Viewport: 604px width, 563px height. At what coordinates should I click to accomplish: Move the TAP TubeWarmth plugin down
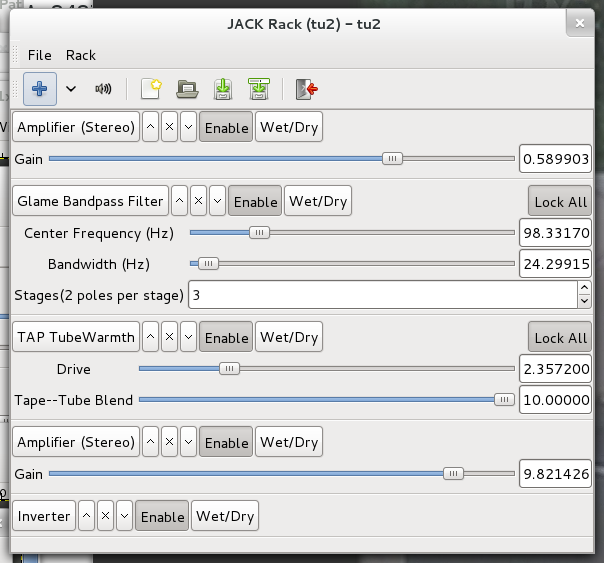[x=188, y=337]
